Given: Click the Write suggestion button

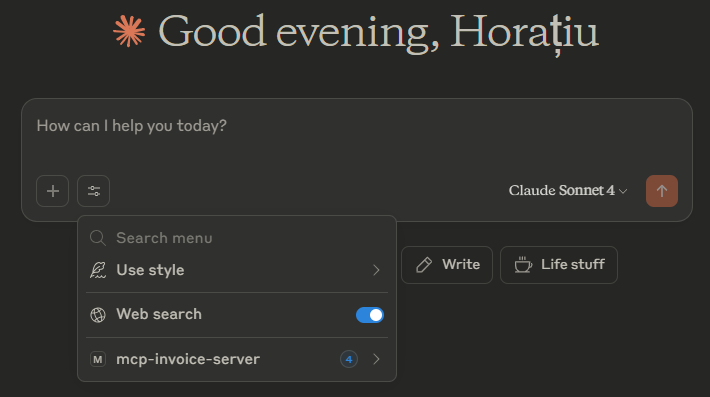Looking at the screenshot, I should click(x=447, y=265).
